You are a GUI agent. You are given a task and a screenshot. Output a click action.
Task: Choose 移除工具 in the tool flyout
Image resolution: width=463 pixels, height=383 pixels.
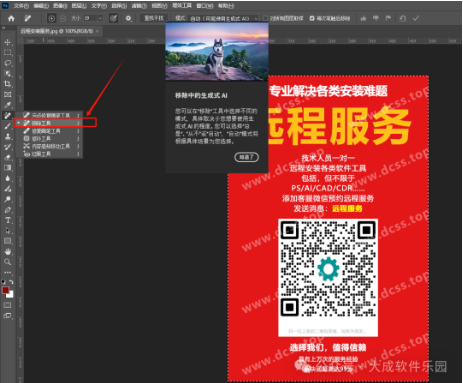[x=51, y=123]
